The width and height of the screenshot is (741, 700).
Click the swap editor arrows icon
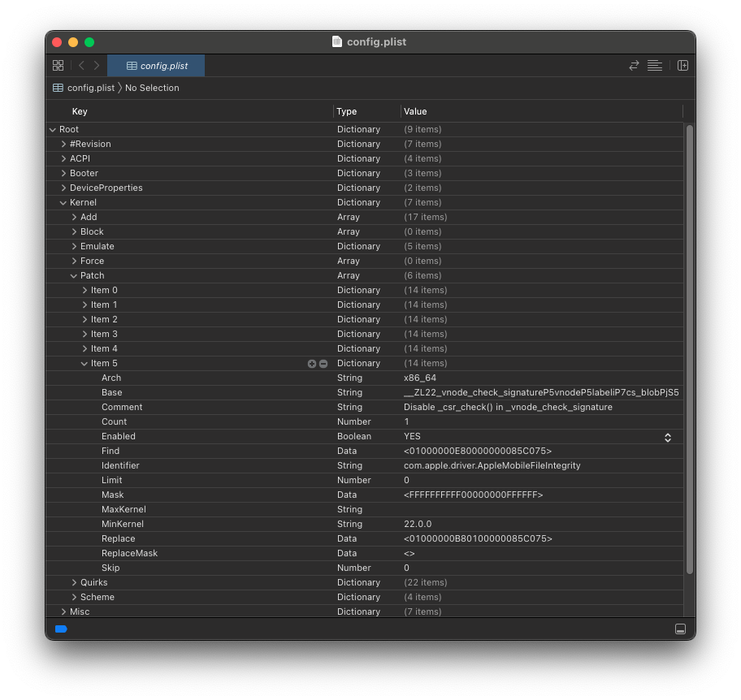click(634, 66)
